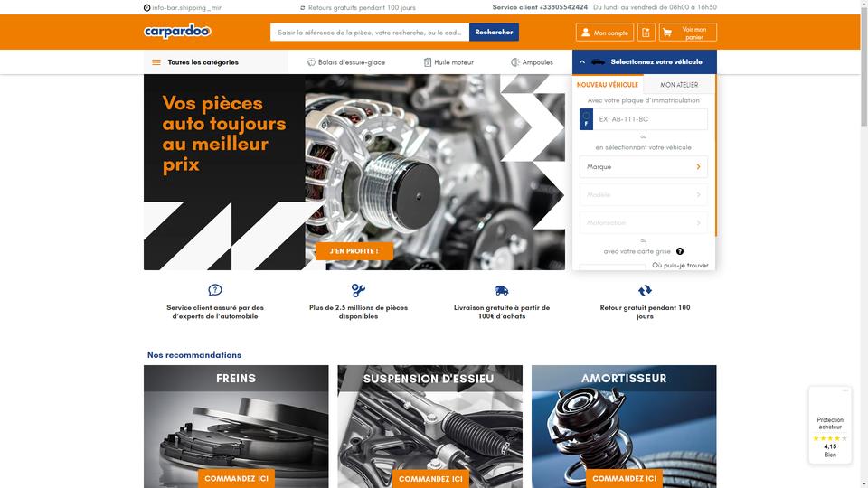Click the free return arrows icon
The image size is (868, 488).
(645, 290)
